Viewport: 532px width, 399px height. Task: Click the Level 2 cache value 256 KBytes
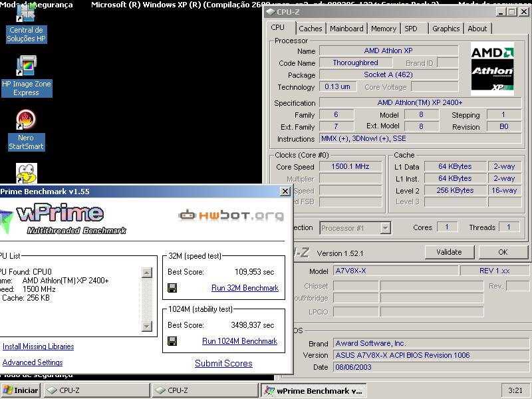(455, 190)
